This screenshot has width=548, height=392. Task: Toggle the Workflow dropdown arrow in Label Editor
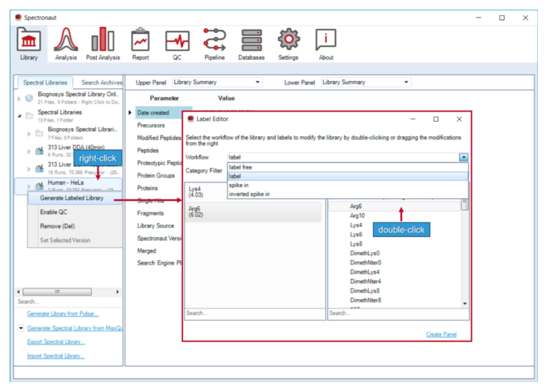point(464,157)
